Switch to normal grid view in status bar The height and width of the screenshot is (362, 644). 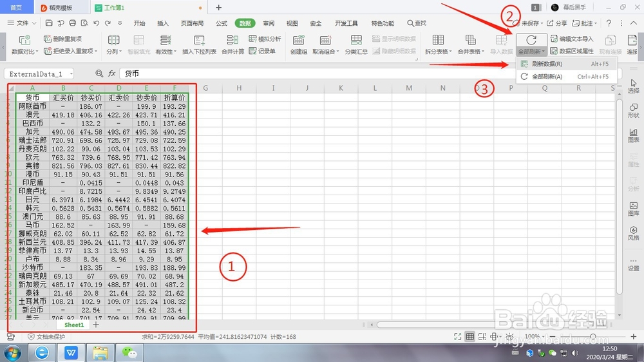pyautogui.click(x=470, y=336)
